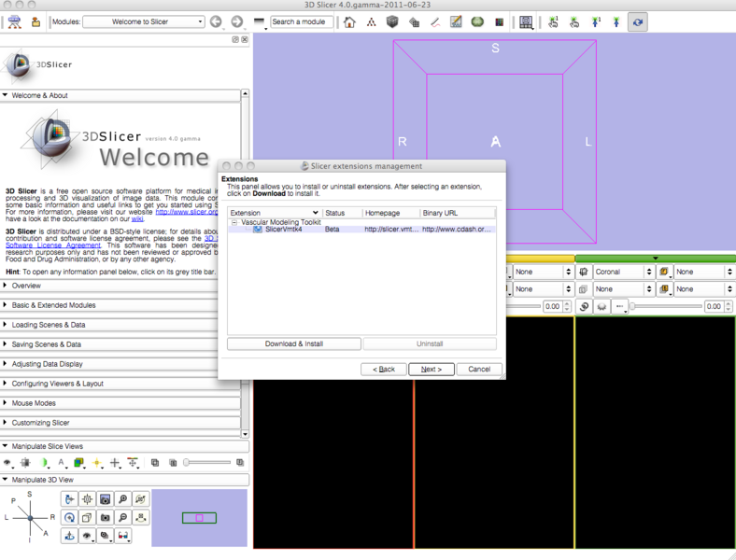Collapse the Vascular Modeling Toolkit tree node
This screenshot has width=736, height=560.
[x=234, y=222]
